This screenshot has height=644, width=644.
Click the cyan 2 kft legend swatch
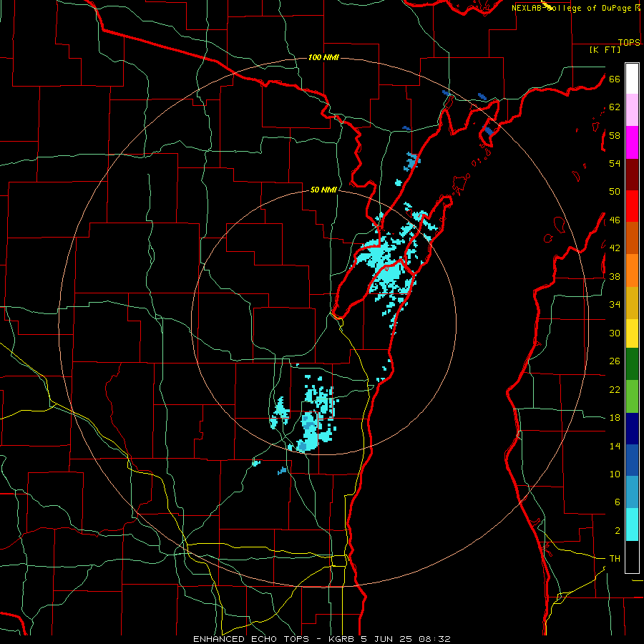pyautogui.click(x=632, y=525)
